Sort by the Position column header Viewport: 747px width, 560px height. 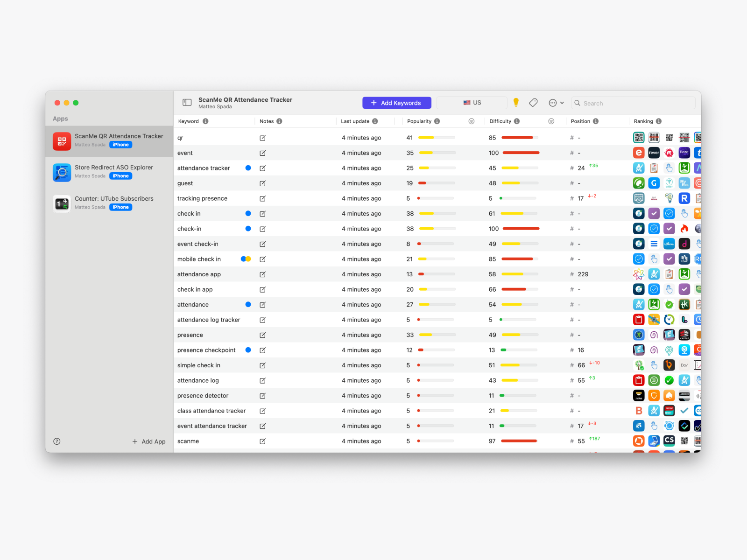pos(580,121)
